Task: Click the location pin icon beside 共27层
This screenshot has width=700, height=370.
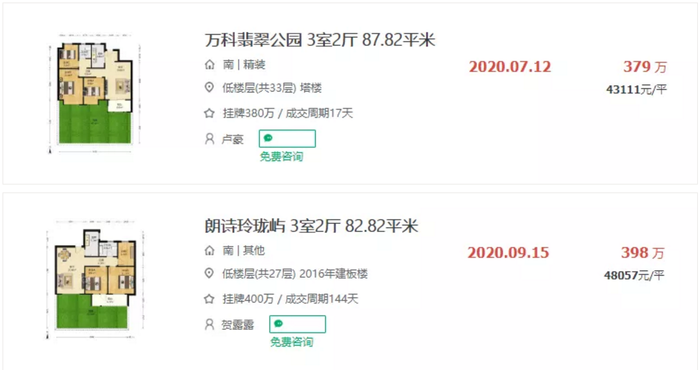Action: (209, 273)
